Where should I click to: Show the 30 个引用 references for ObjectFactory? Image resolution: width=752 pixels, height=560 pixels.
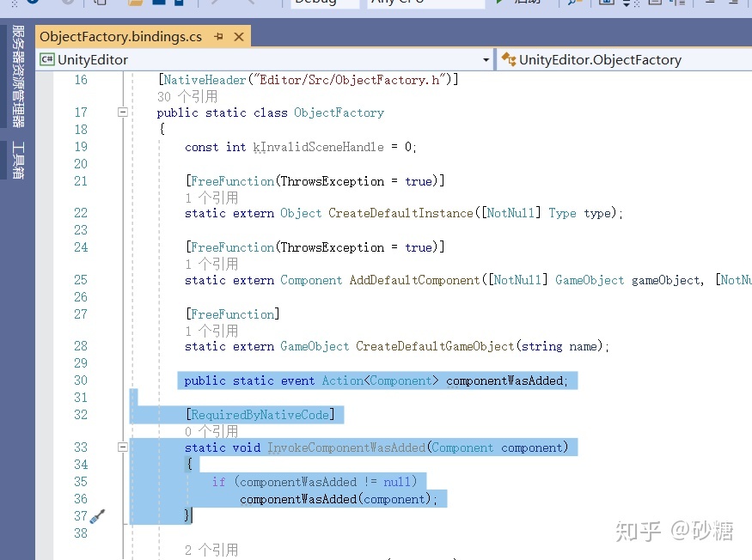click(x=186, y=96)
